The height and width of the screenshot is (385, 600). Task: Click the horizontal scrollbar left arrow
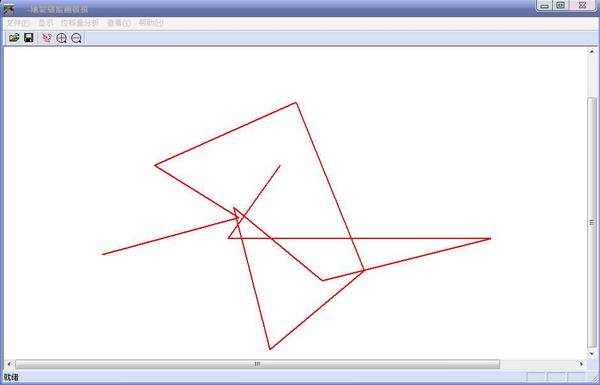(x=9, y=364)
